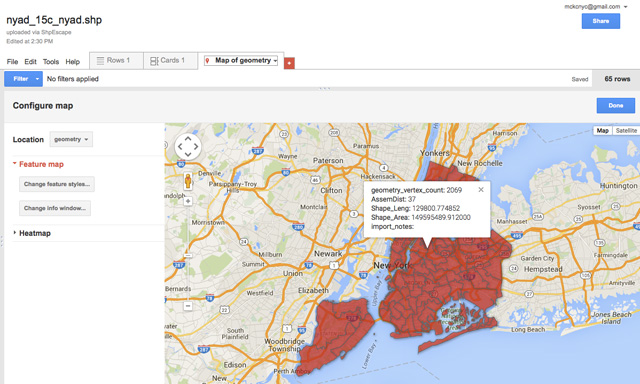Click the 65 rows count
The width and height of the screenshot is (640, 384).
coord(617,79)
